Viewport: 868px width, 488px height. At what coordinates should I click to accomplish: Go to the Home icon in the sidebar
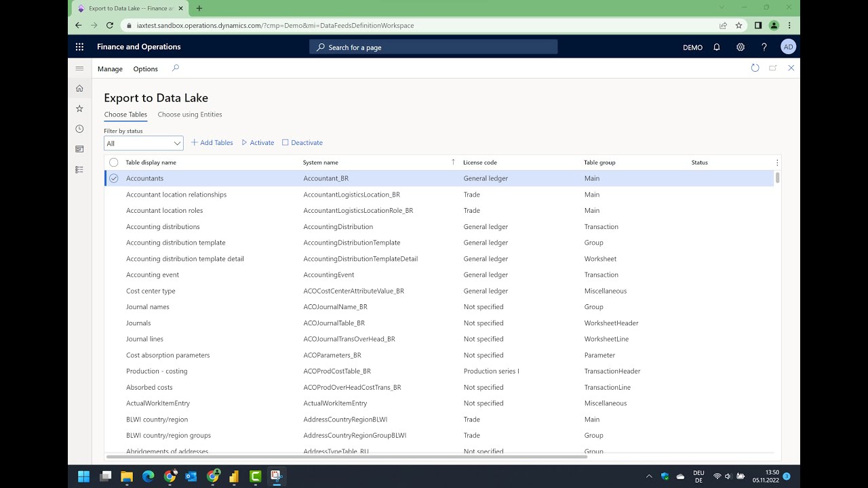click(x=79, y=88)
